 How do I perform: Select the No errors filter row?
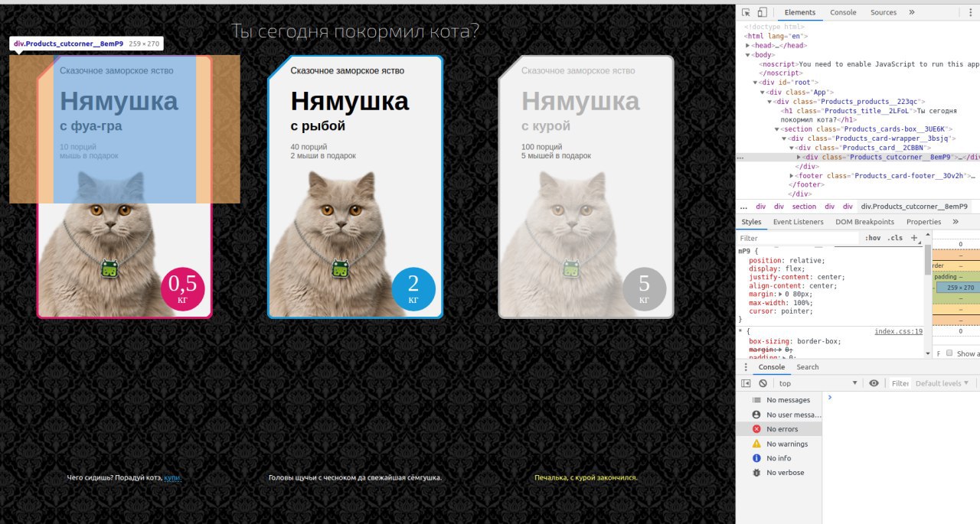pyautogui.click(x=779, y=429)
